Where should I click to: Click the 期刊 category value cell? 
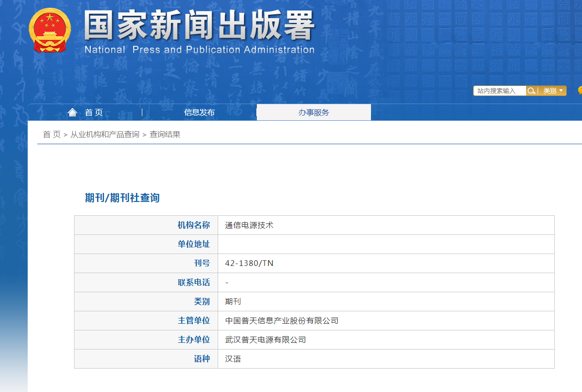[233, 301]
